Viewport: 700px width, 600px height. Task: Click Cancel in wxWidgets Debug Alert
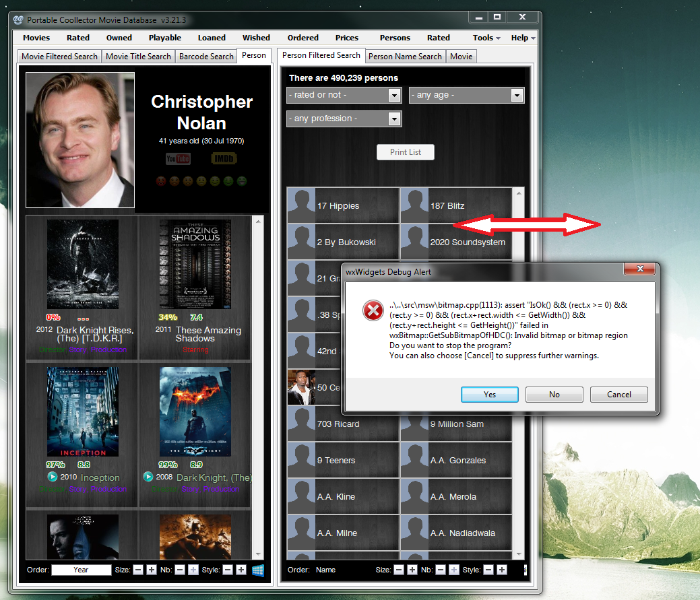coord(618,395)
